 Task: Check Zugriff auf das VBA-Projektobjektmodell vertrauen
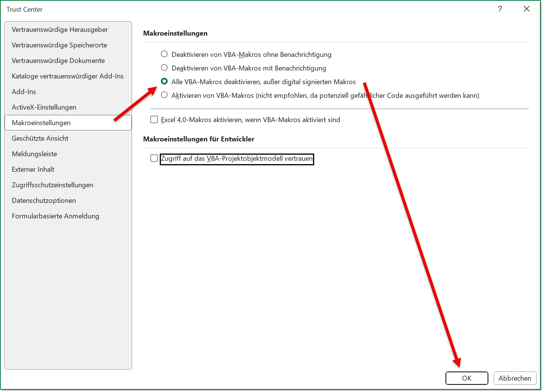pos(154,158)
